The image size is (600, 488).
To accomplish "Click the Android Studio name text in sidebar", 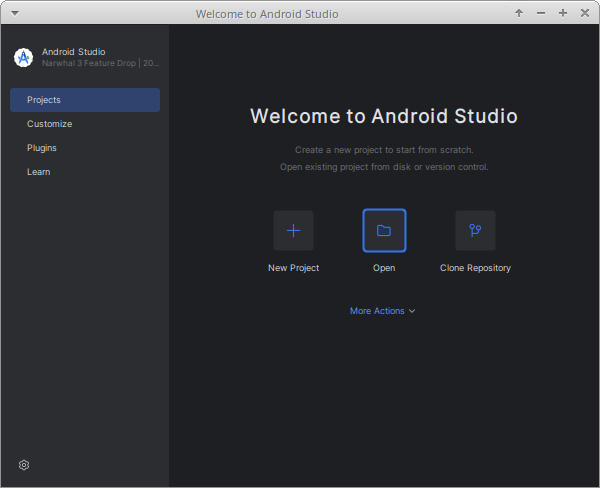I will point(73,52).
